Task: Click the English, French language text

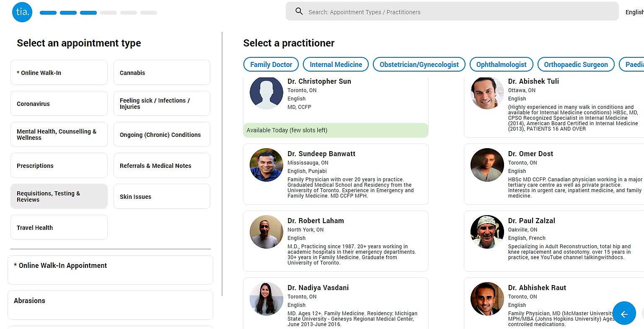Action: (527, 238)
